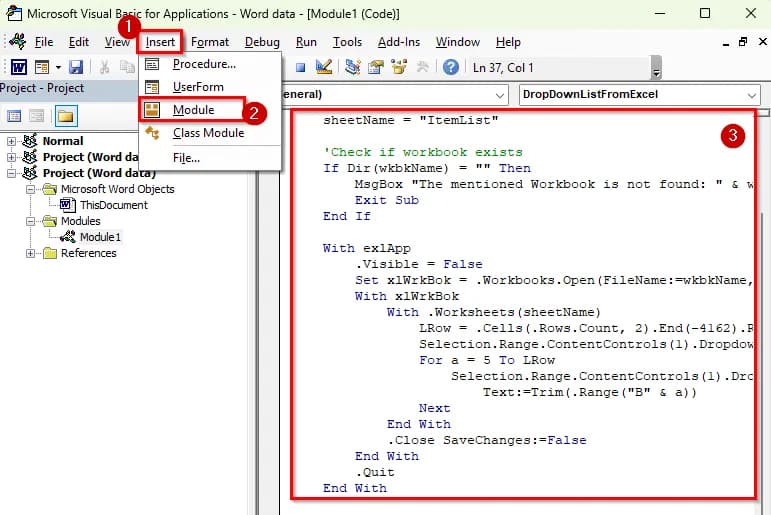Click the toolbar options overflow arrow
The height and width of the screenshot is (515, 771).
tap(656, 68)
